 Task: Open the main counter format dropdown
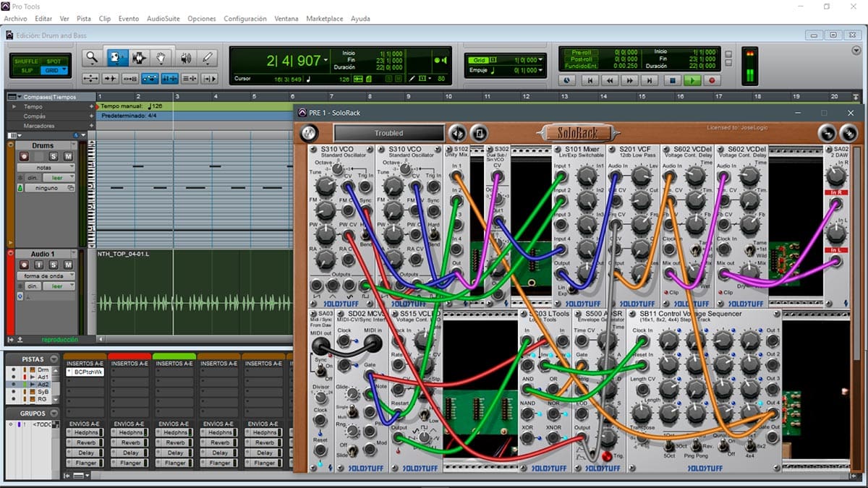(x=325, y=60)
